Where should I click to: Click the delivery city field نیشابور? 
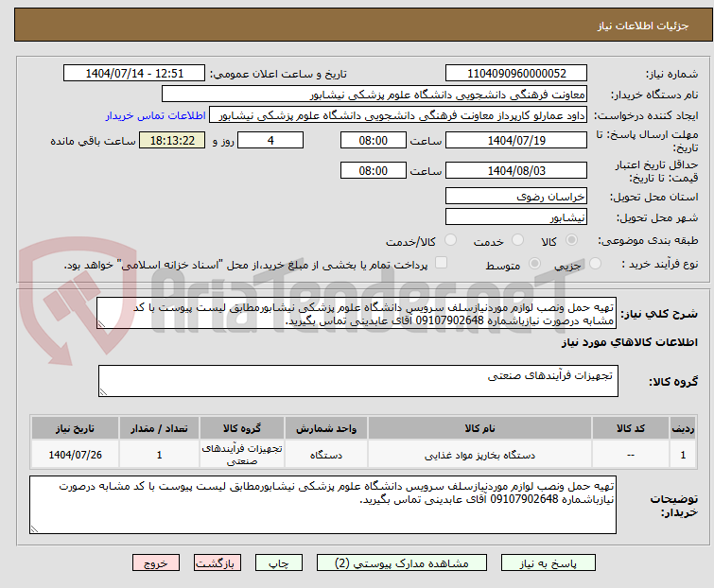click(516, 217)
